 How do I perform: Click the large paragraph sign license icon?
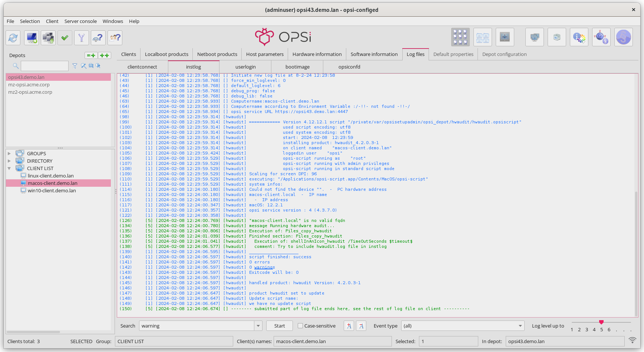[x=624, y=37]
